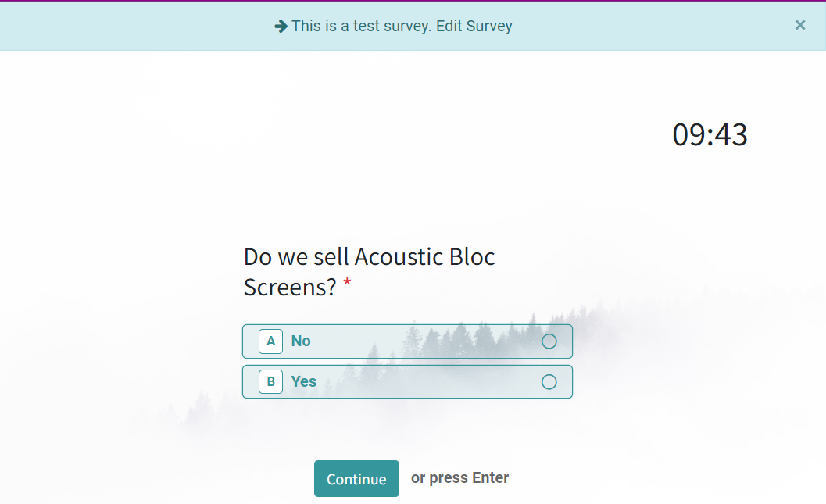This screenshot has width=826, height=504.
Task: Dismiss the test survey banner with the X
Action: (800, 25)
